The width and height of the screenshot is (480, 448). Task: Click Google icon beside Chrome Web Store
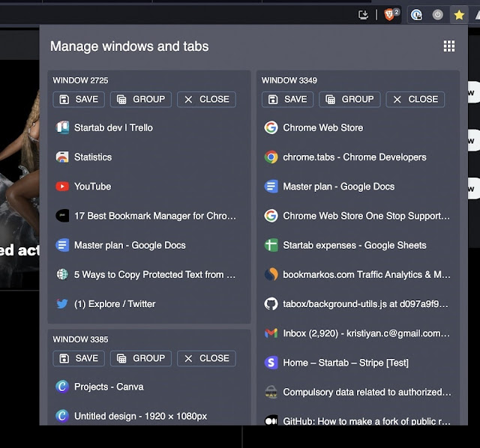coord(271,127)
